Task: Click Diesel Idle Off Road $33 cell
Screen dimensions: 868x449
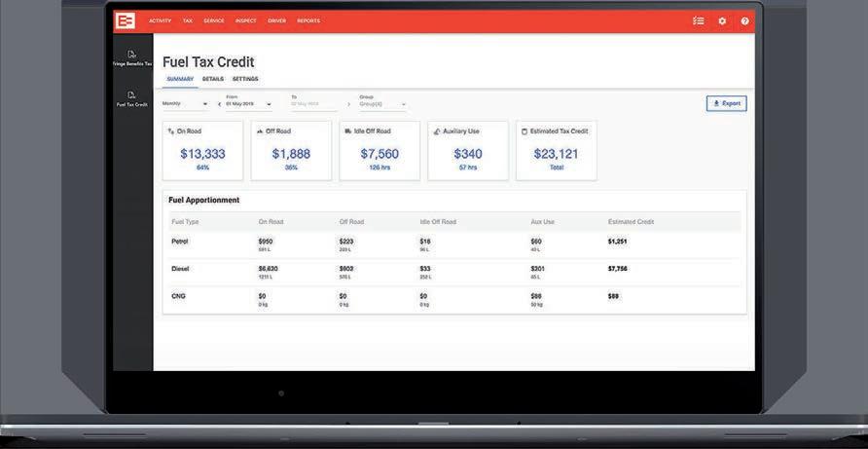Action: click(426, 272)
